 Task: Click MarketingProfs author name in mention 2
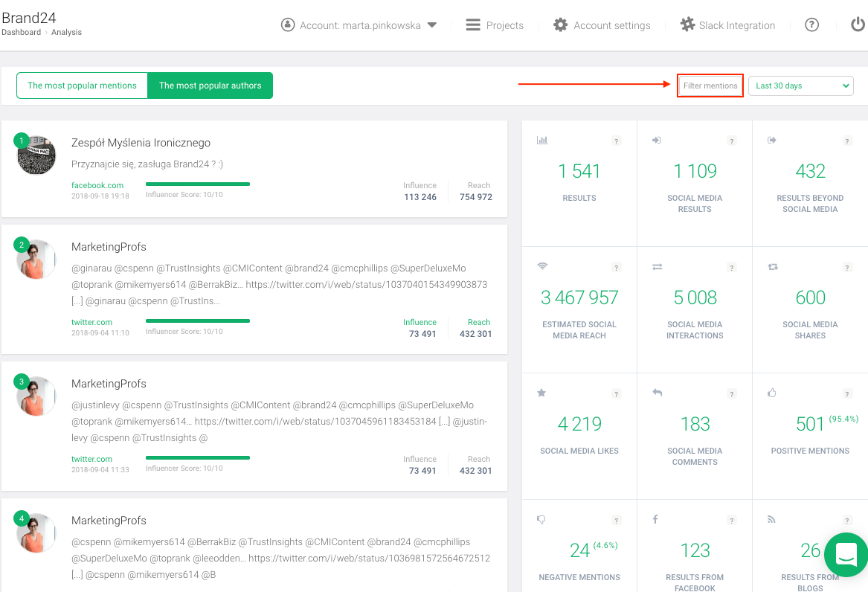point(109,247)
